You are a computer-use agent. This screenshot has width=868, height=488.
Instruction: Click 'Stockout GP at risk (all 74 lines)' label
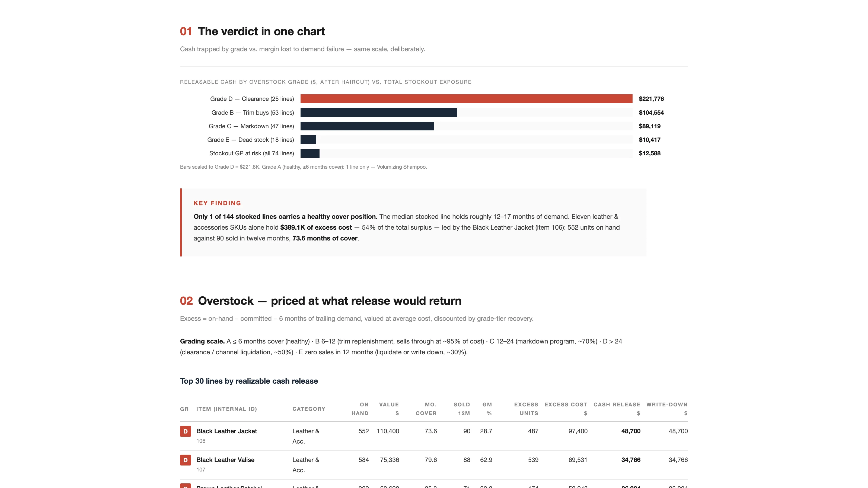(252, 153)
